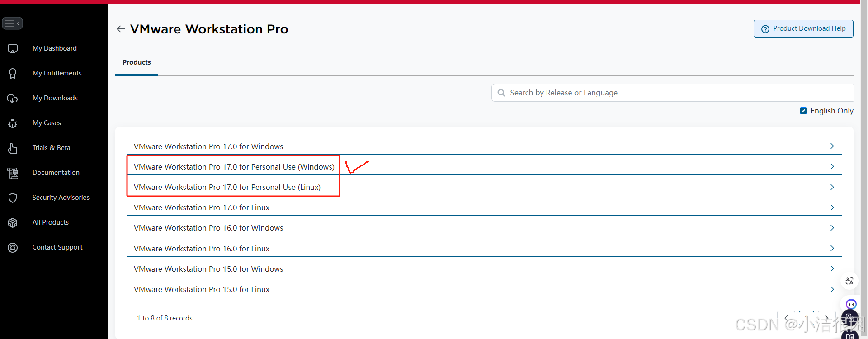Expand Workstation Pro 15.0 for Windows chevron
The height and width of the screenshot is (339, 868).
pyautogui.click(x=832, y=268)
